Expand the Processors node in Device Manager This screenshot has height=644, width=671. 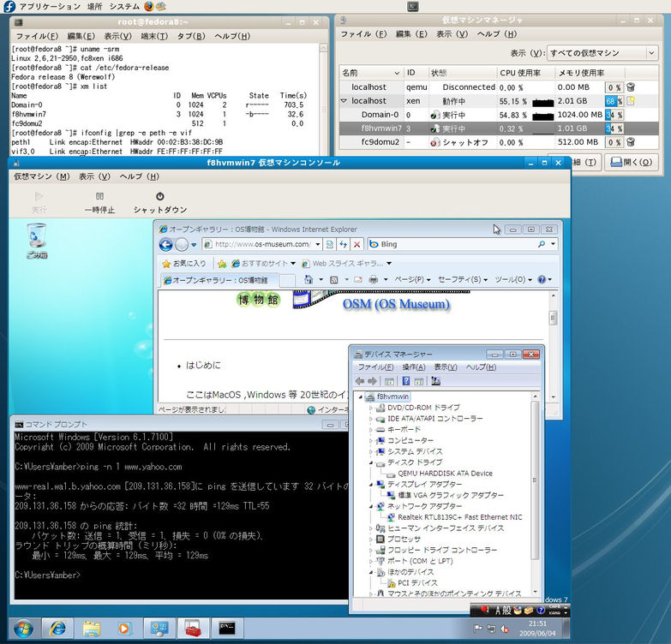pyautogui.click(x=371, y=540)
